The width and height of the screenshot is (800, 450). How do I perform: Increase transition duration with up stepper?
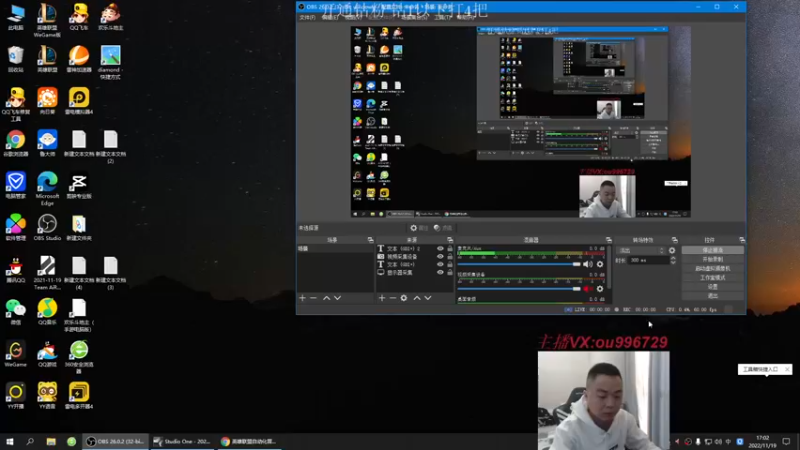[x=673, y=258]
